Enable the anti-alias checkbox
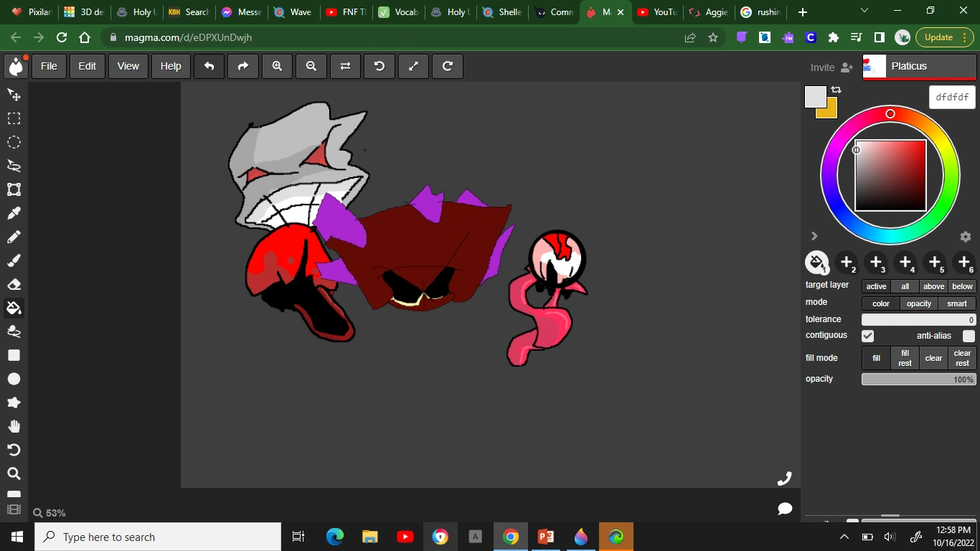The width and height of the screenshot is (980, 551). (969, 336)
